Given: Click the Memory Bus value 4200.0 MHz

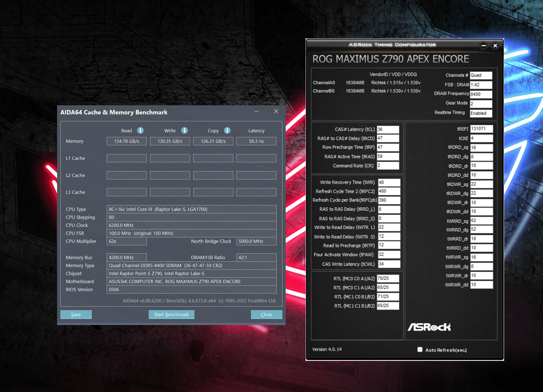Looking at the screenshot, I should tap(127, 257).
